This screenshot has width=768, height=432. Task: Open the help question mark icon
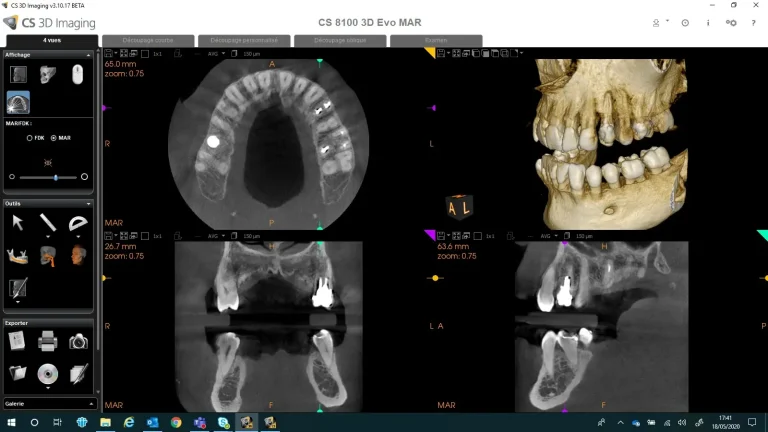point(753,23)
